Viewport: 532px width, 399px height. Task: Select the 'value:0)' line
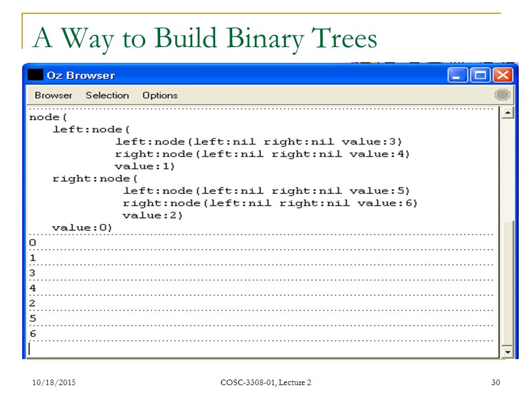82,228
